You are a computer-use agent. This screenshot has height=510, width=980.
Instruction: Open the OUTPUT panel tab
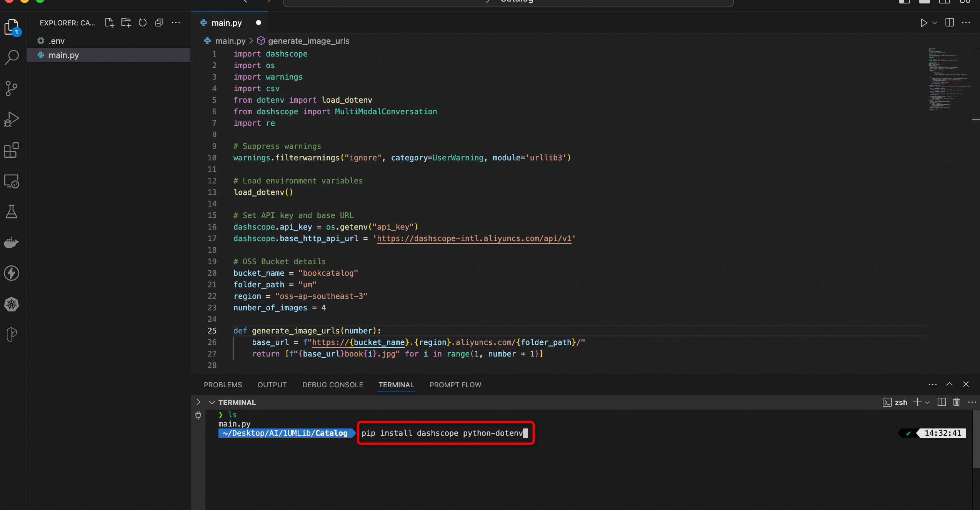(272, 385)
